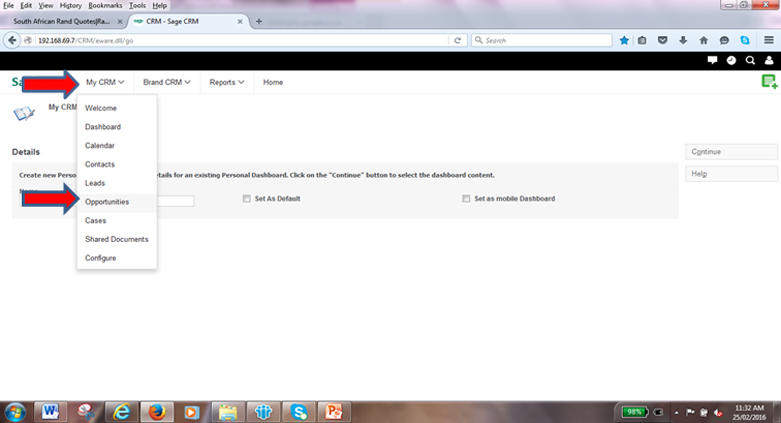Expand the My CRM dropdown menu

click(105, 82)
